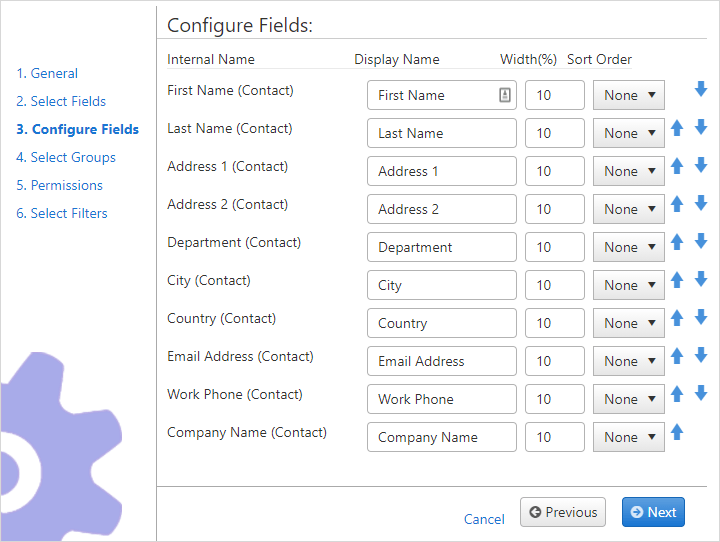
Task: Move Email Address field up with arrow
Action: pos(677,356)
